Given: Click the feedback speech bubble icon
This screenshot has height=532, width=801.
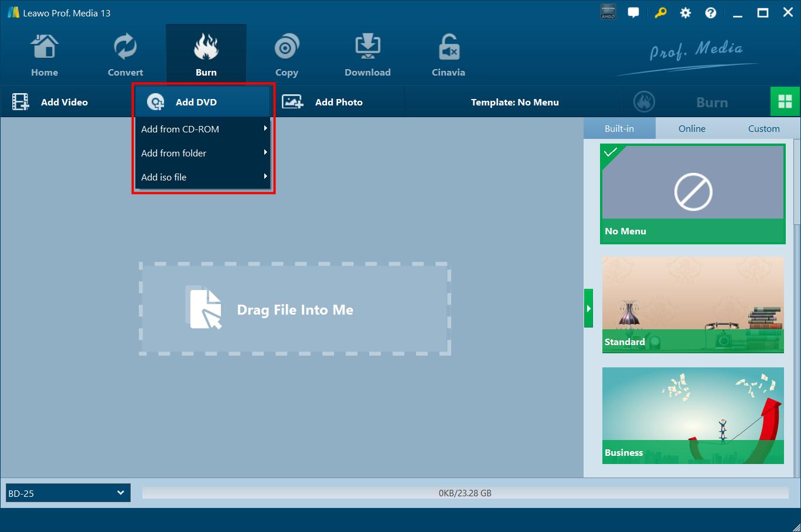Looking at the screenshot, I should pyautogui.click(x=633, y=13).
